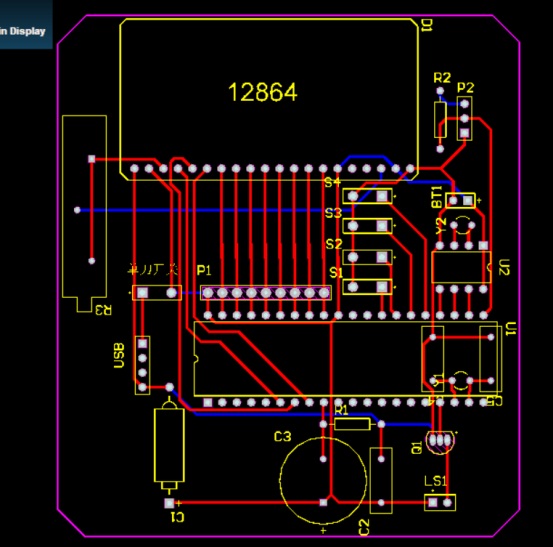Select resistor R2 footprint body
The width and height of the screenshot is (553, 547).
(440, 120)
